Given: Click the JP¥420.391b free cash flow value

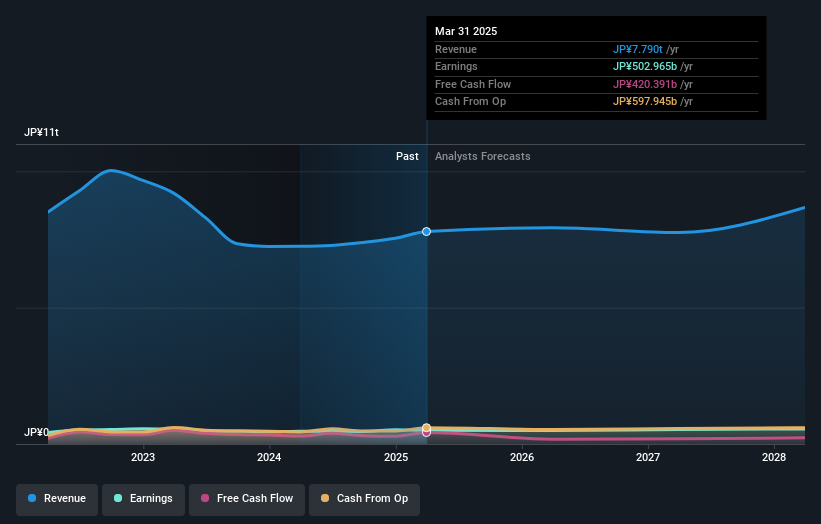Looking at the screenshot, I should [645, 84].
